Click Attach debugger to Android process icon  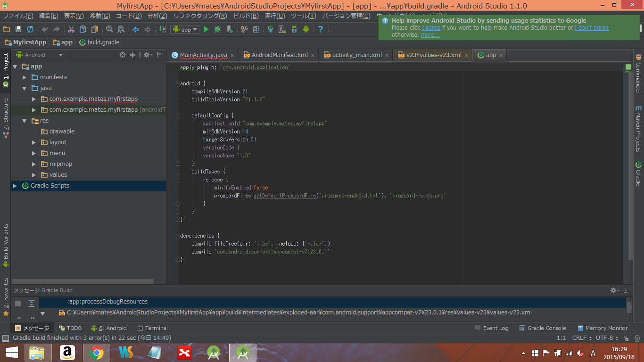pos(229,29)
